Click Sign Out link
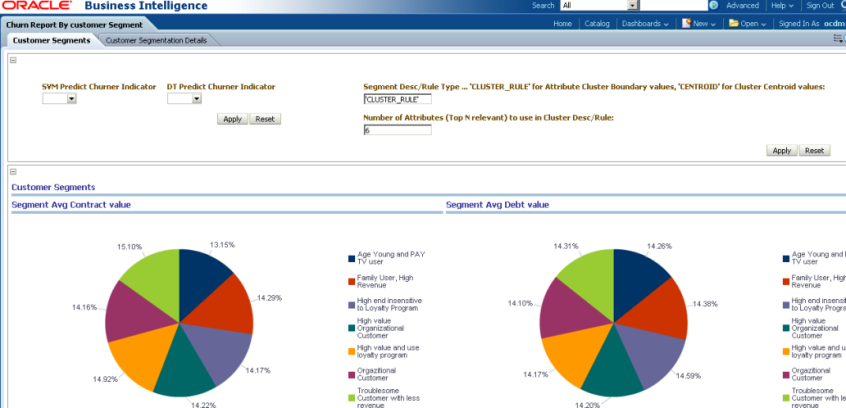846x408 pixels. (x=820, y=5)
